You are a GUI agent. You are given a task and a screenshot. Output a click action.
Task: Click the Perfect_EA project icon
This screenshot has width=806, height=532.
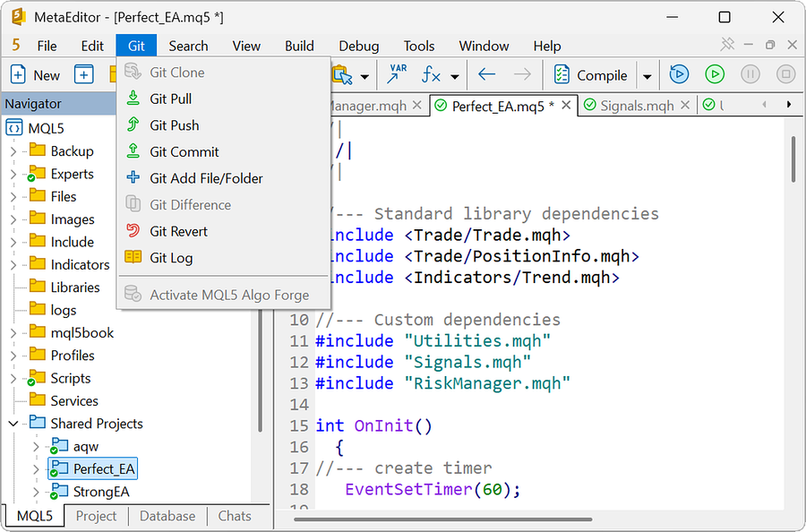[x=59, y=468]
